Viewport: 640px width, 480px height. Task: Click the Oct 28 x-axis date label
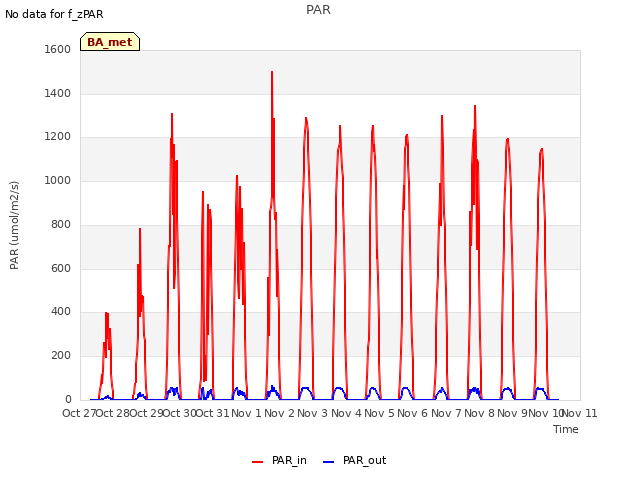[113, 413]
